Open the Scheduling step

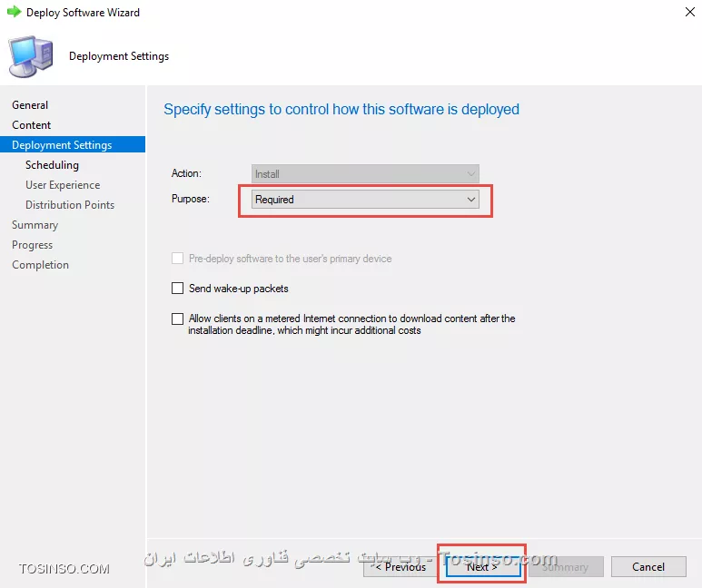(x=52, y=165)
